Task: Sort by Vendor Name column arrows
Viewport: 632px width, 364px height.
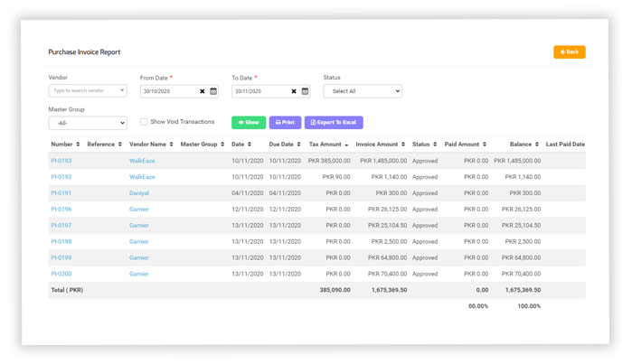Action: (171, 145)
